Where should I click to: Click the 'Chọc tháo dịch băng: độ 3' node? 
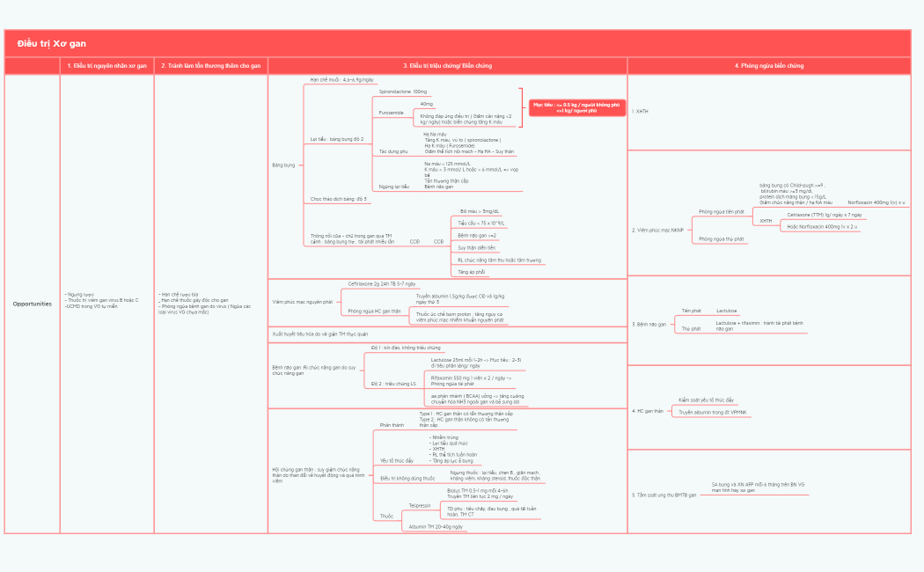338,199
